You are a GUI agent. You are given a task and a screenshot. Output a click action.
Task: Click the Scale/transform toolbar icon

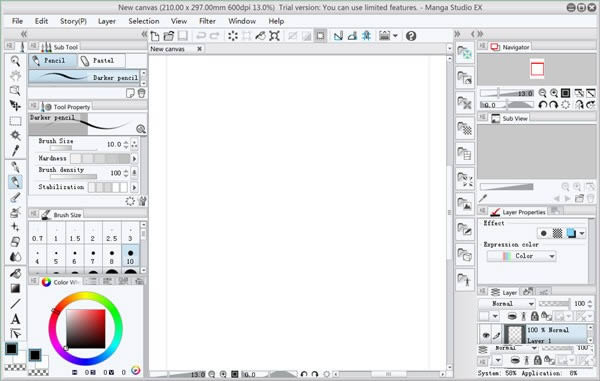pyautogui.click(x=274, y=36)
